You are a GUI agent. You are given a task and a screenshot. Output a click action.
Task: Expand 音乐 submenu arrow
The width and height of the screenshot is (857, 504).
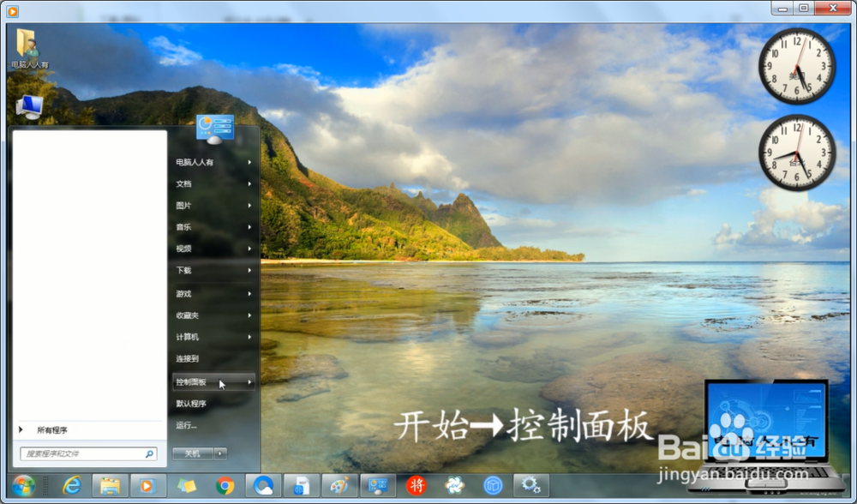249,227
